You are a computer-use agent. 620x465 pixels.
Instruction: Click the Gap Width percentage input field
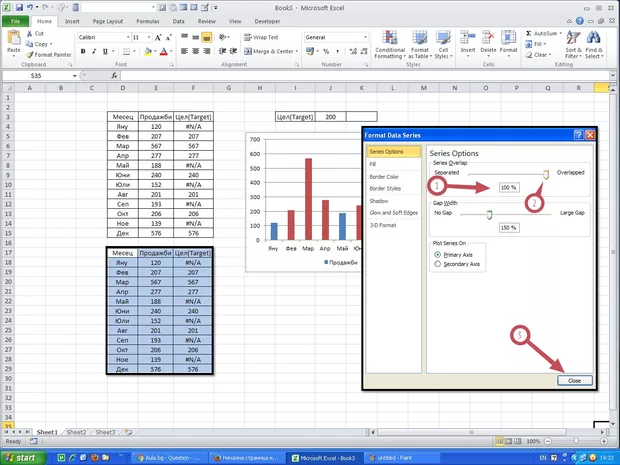click(509, 227)
